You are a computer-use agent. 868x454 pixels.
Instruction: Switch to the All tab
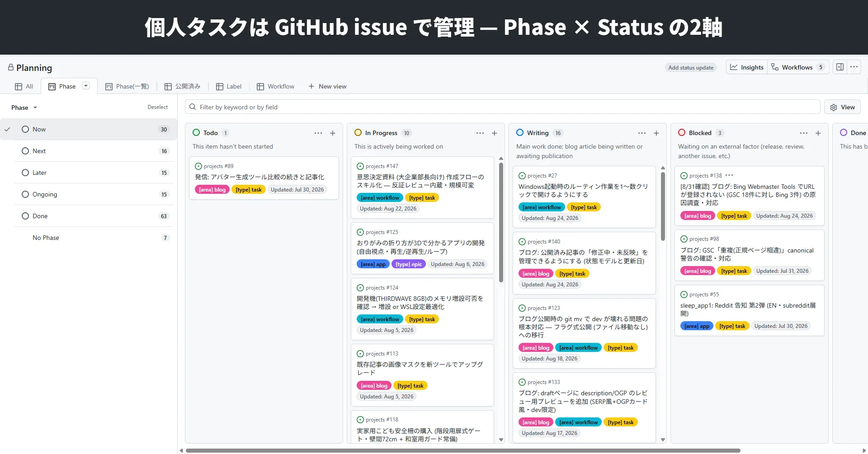(24, 86)
